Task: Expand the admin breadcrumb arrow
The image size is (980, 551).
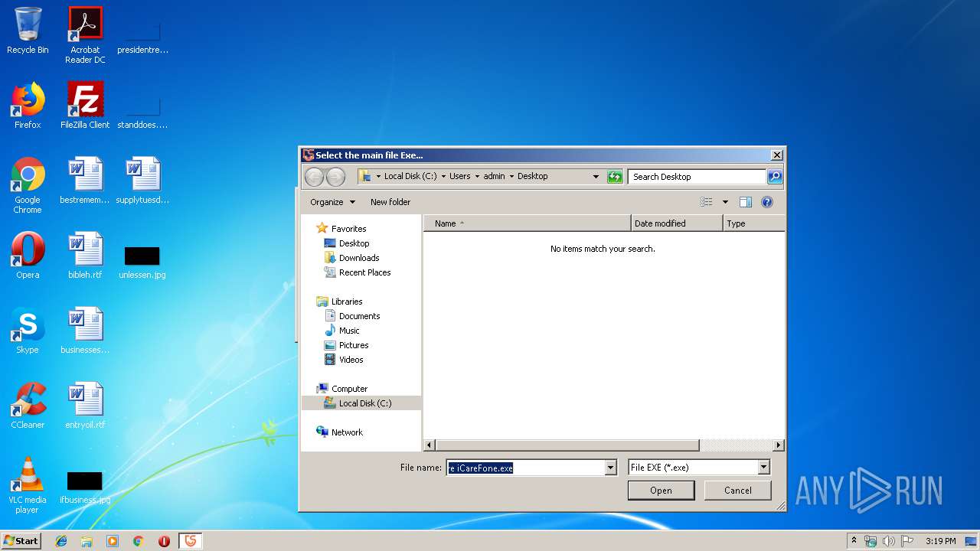Action: click(x=511, y=177)
